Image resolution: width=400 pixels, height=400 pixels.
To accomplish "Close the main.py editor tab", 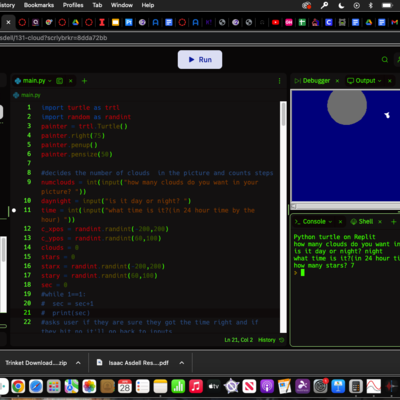I will point(71,81).
